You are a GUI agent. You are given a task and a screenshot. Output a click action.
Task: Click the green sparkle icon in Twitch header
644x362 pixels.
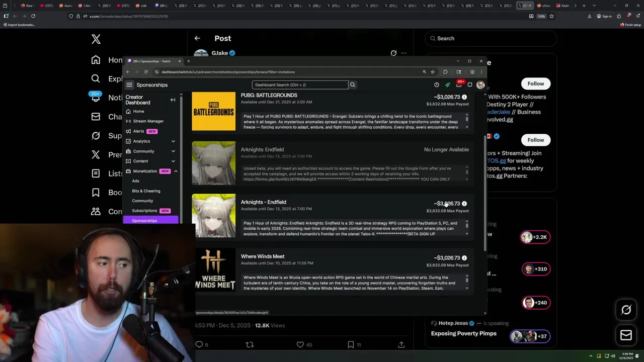[x=447, y=85]
